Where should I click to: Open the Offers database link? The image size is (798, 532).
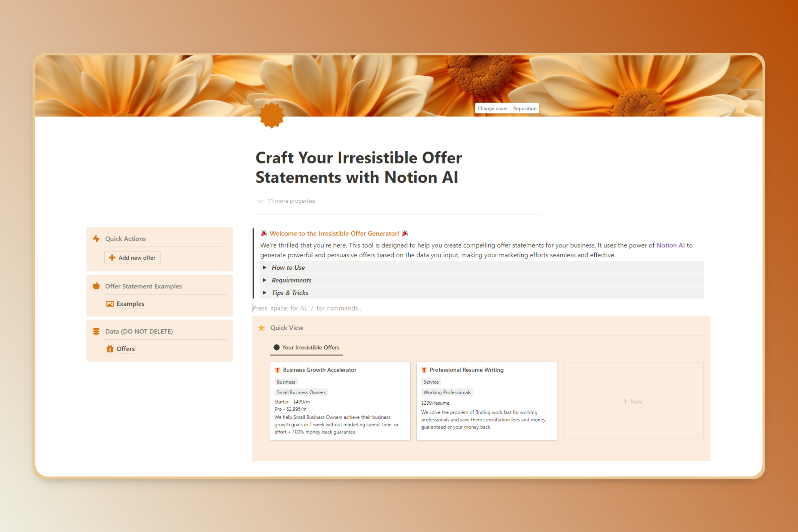[x=126, y=349]
